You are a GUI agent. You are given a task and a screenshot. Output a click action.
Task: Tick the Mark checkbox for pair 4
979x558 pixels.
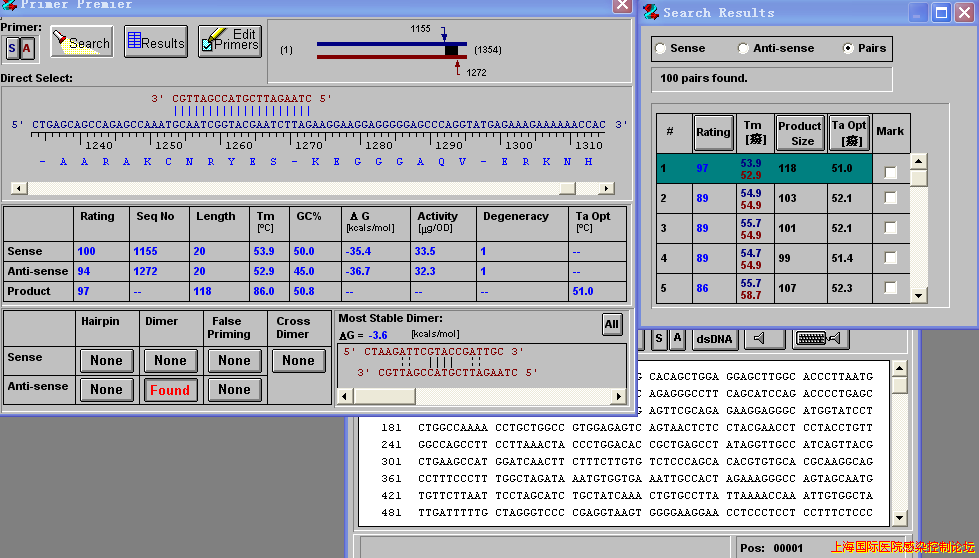click(x=890, y=259)
